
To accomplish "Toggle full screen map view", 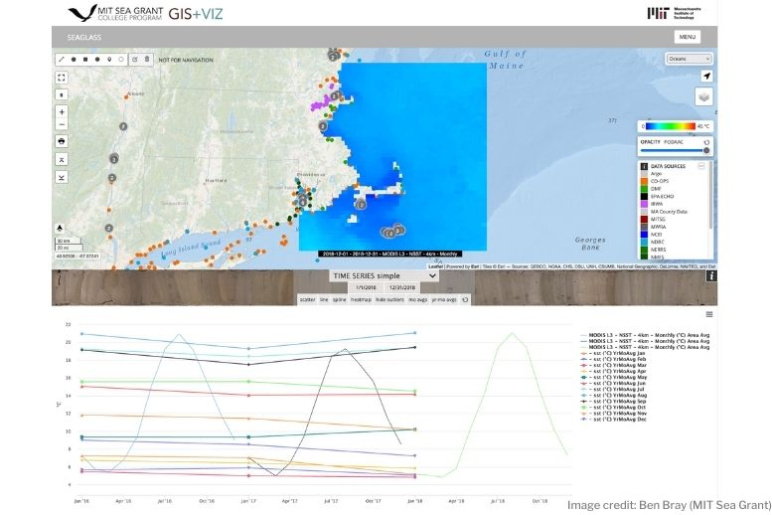I will (x=62, y=78).
